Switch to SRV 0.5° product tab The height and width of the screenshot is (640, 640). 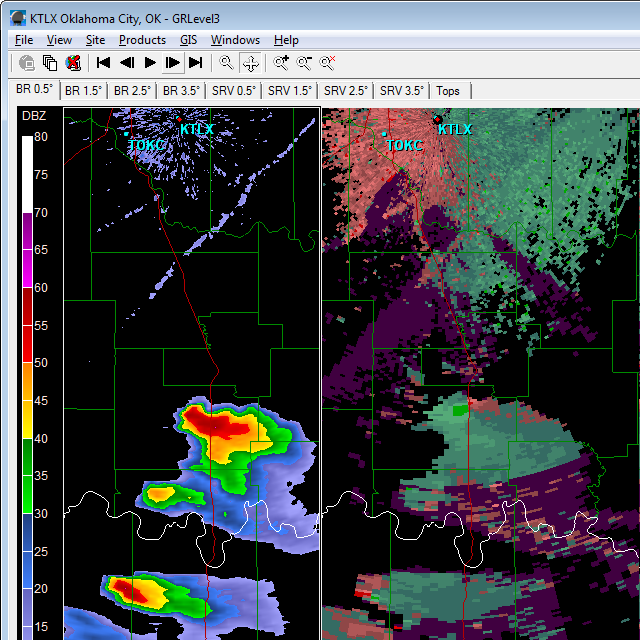234,91
